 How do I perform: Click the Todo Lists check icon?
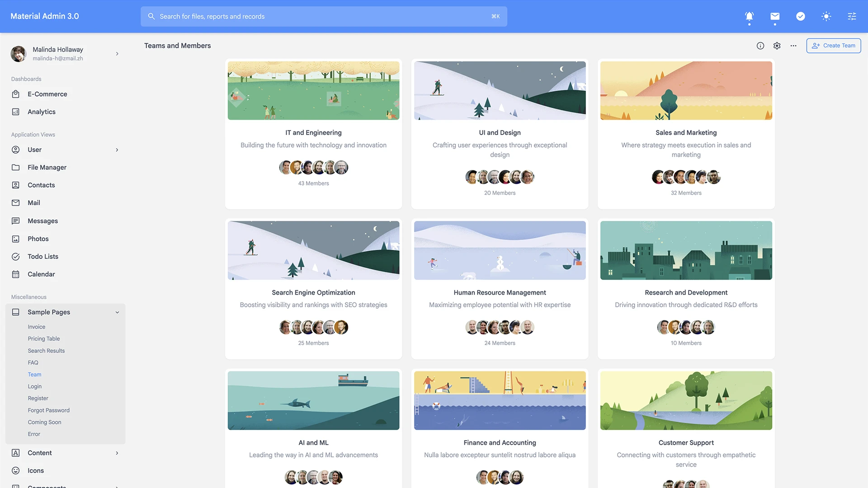(16, 257)
